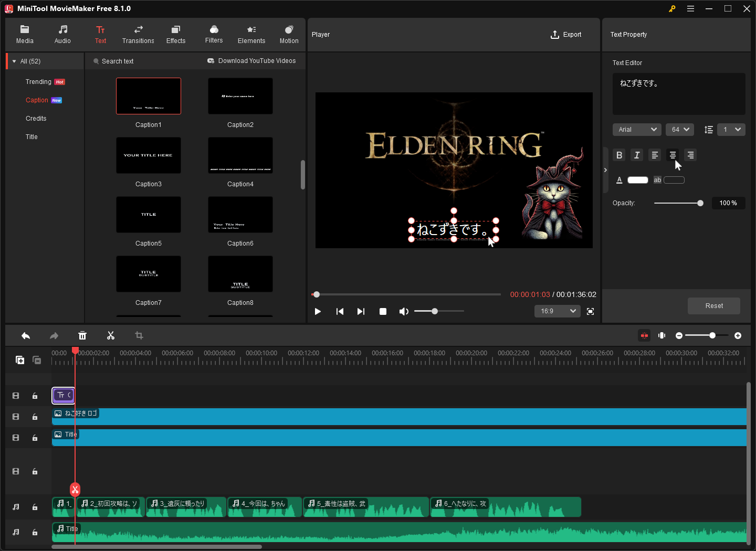This screenshot has height=551, width=756.
Task: Mute the player volume
Action: pos(403,311)
